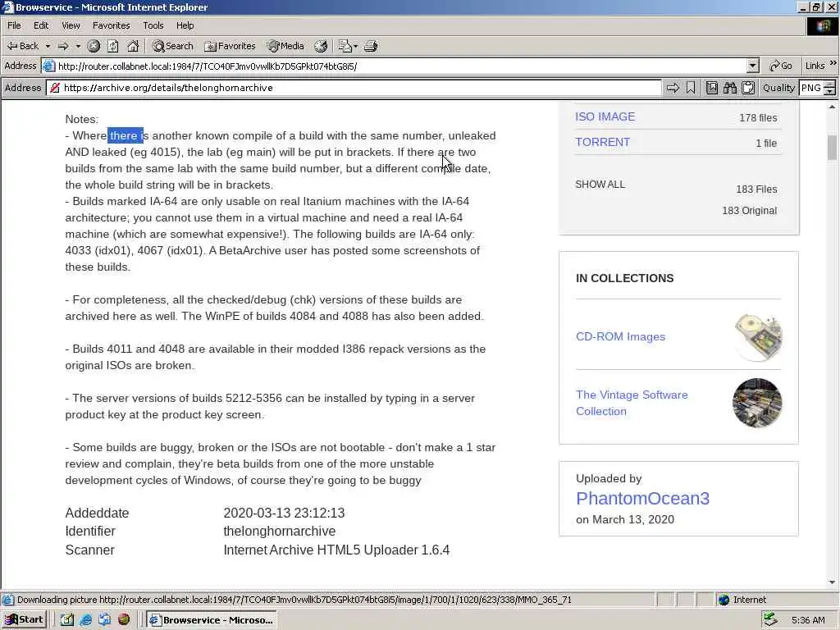
Task: Click the Scanner value Internet Archive HTML5 Uploader
Action: (x=336, y=550)
